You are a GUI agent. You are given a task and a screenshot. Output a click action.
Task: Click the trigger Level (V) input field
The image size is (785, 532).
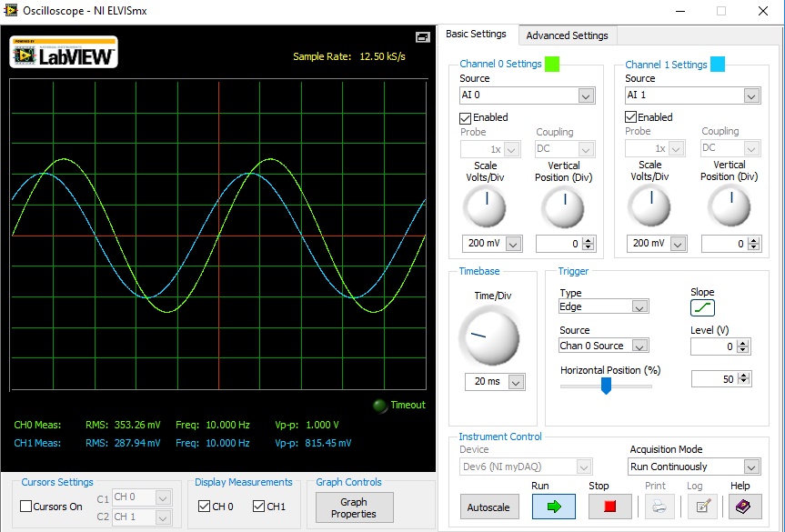click(712, 346)
